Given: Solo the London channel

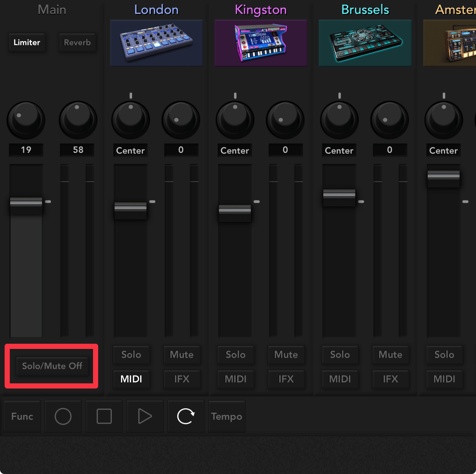Looking at the screenshot, I should click(131, 355).
